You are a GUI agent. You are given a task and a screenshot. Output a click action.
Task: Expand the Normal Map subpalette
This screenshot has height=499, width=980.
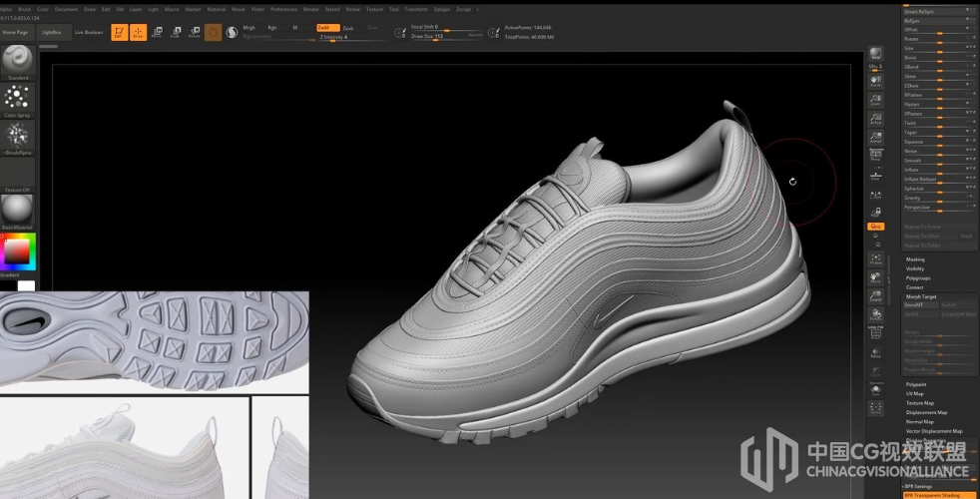(919, 421)
